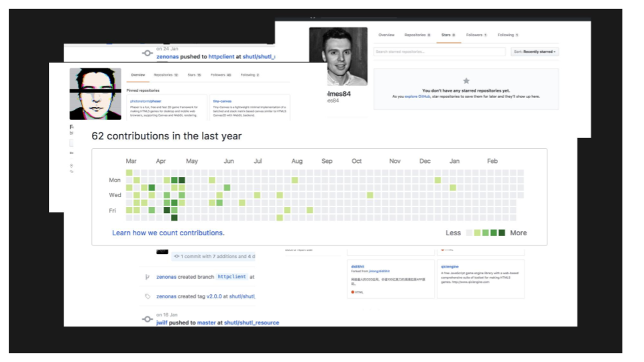This screenshot has height=362, width=644.
Task: Open the tiny-canvas pinned repository
Action: pos(222,101)
